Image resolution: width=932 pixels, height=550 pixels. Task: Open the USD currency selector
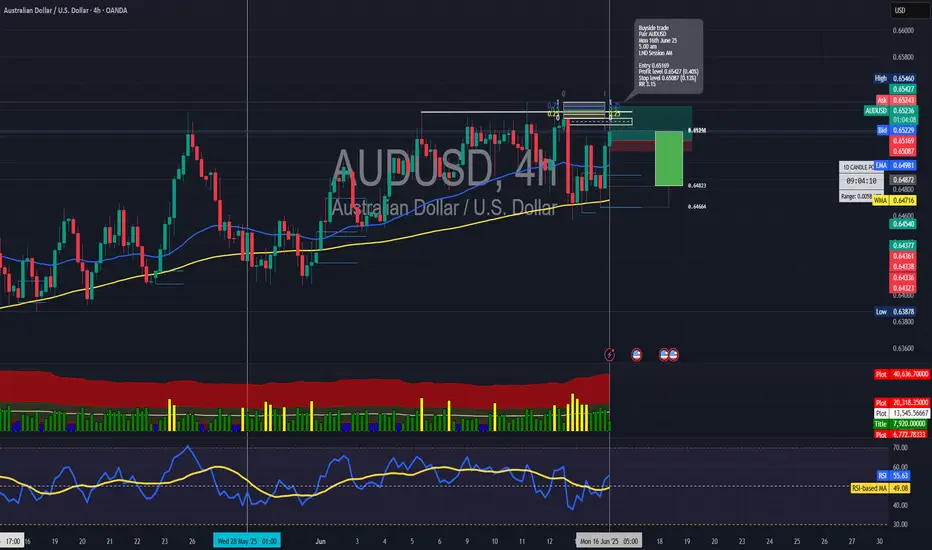pos(908,10)
